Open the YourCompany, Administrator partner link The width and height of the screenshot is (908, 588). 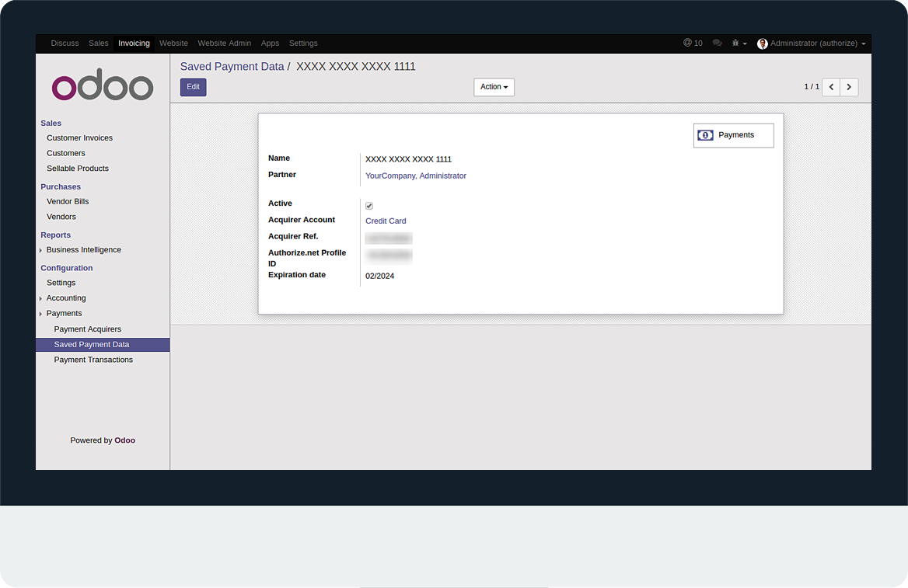(x=416, y=176)
